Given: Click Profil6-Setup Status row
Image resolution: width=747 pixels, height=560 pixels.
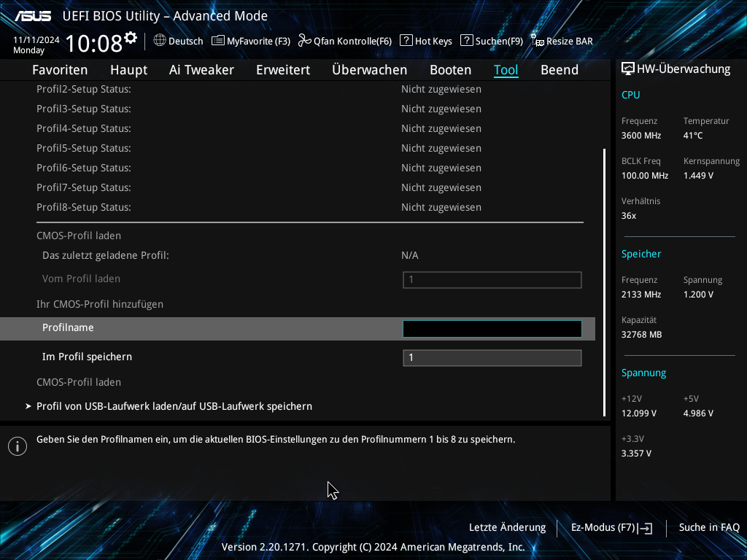Looking at the screenshot, I should [x=298, y=168].
